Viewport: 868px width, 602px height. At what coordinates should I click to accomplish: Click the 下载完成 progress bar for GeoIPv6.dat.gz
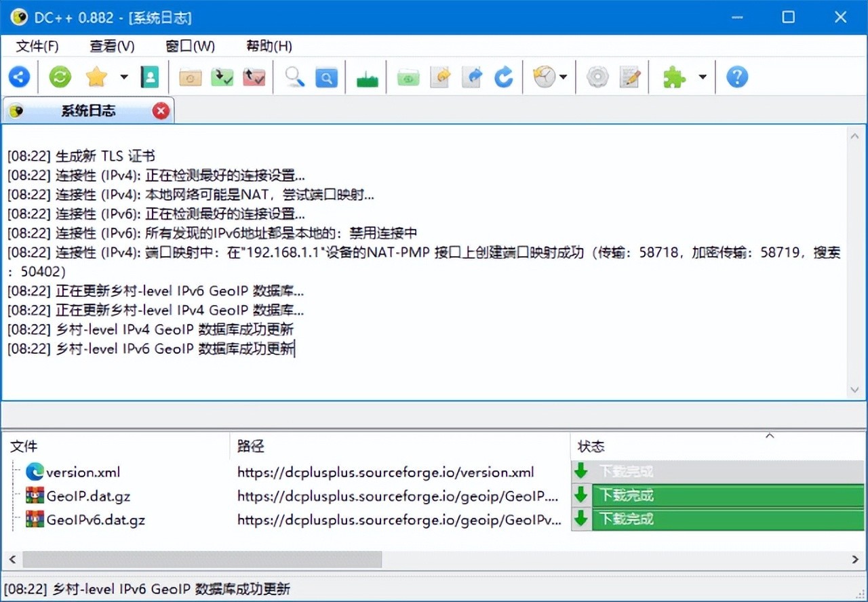728,519
